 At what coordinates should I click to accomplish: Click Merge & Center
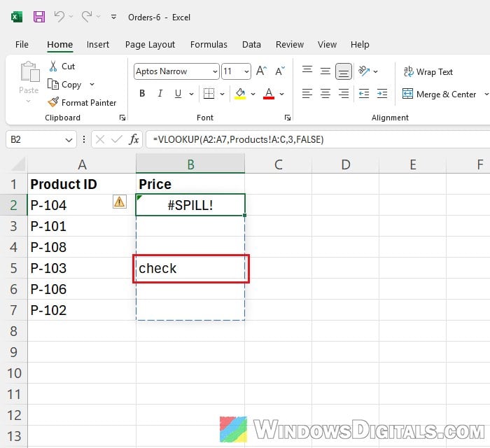439,94
